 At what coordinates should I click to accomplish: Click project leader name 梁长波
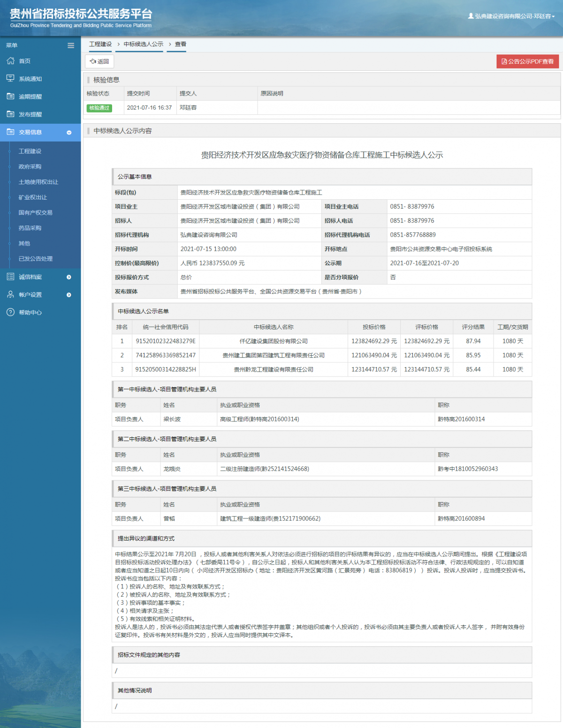pyautogui.click(x=172, y=419)
